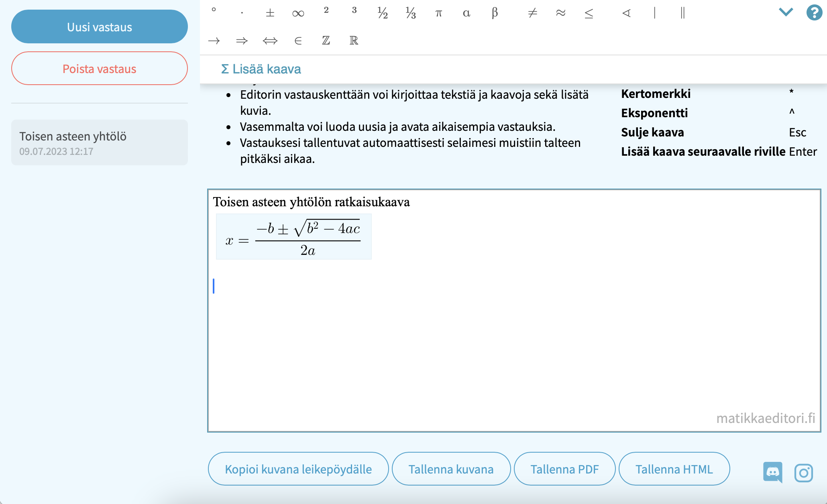The image size is (827, 504).
Task: Open saved answer Toisen asteen yhtälö
Action: (99, 142)
